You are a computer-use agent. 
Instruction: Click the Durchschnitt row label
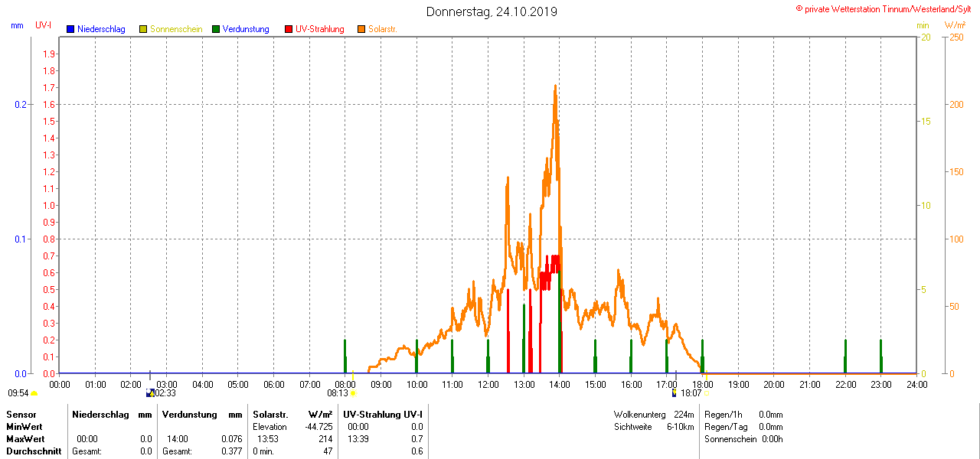34,451
